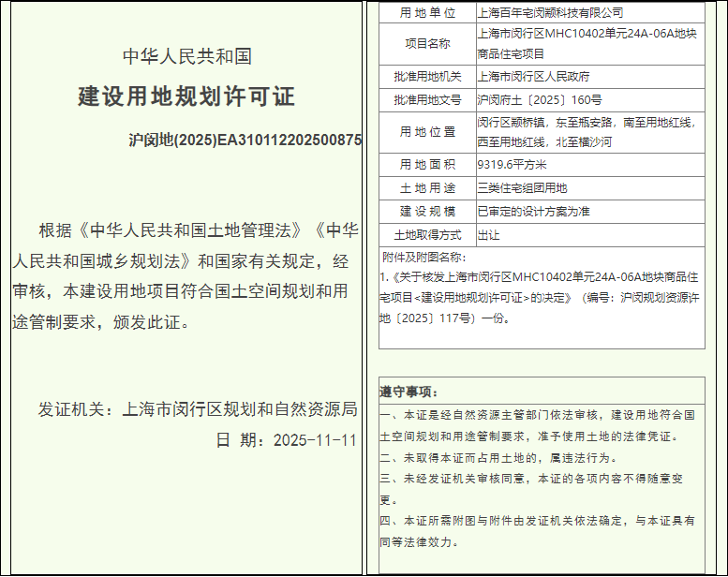Select the label 用地单位
This screenshot has height=577, width=728.
pos(427,13)
